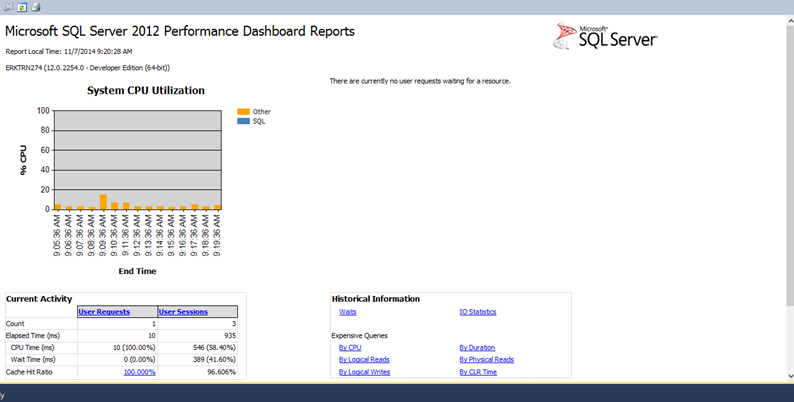Open the User Sessions link
Screen dimensions: 794x402
(183, 312)
